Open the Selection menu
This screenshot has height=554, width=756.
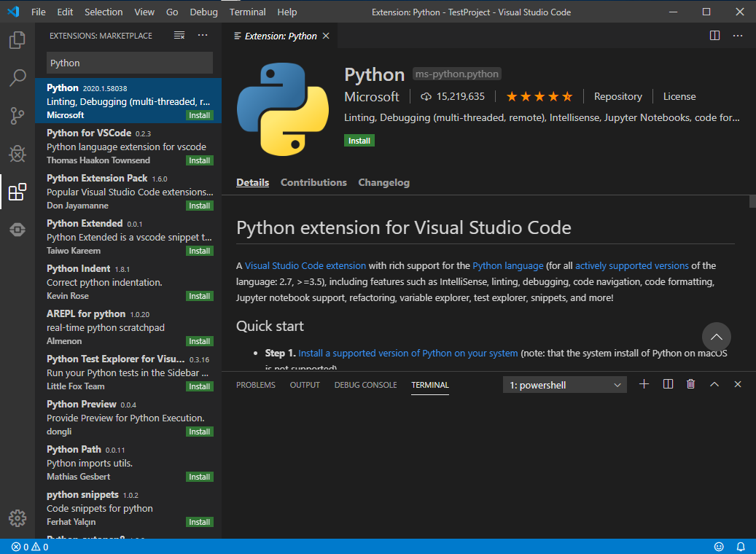click(x=104, y=12)
